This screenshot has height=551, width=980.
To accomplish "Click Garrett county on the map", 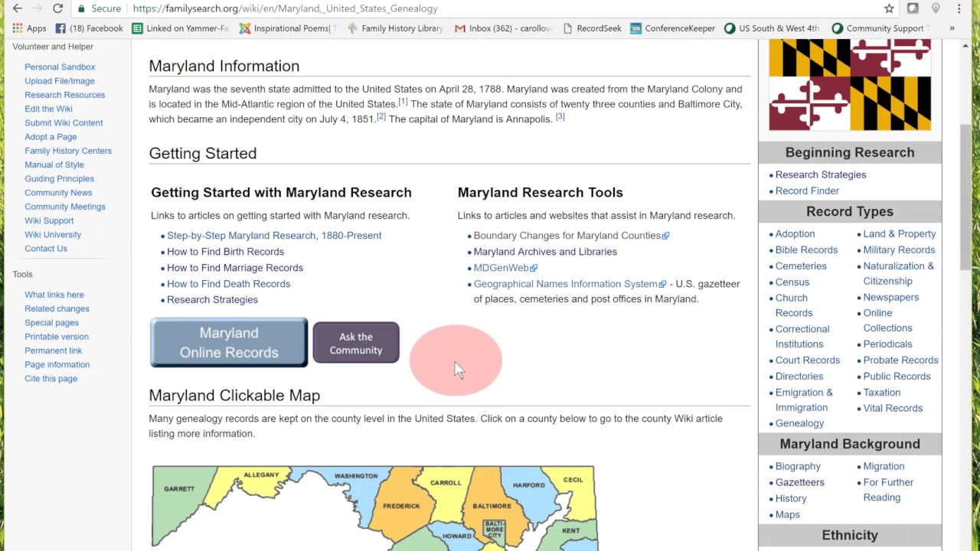I will 179,489.
